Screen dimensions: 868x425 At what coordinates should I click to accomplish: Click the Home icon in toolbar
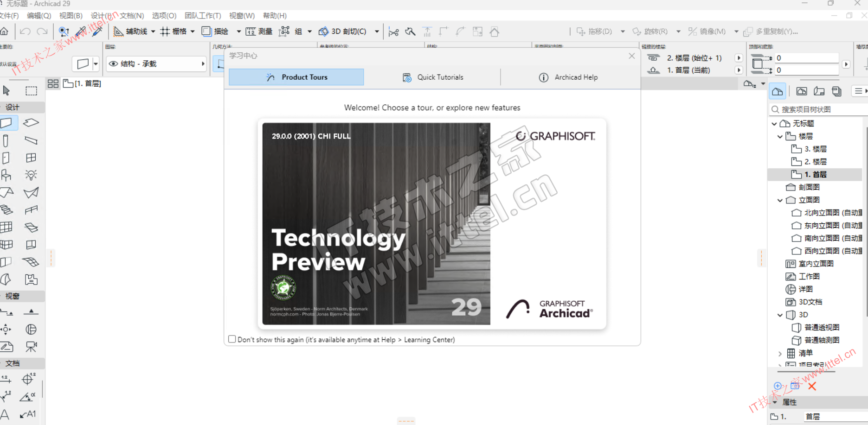(4, 32)
